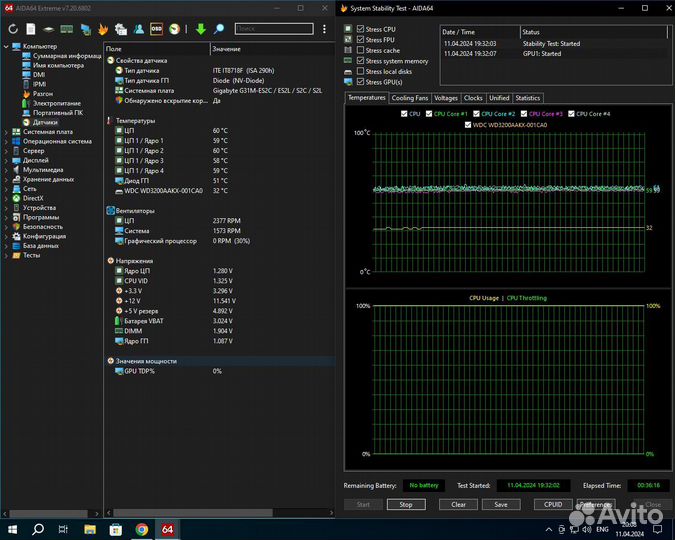Screen dimensions: 675x540
Task: Open the Report page icon in toolbar
Action: pyautogui.click(x=31, y=29)
